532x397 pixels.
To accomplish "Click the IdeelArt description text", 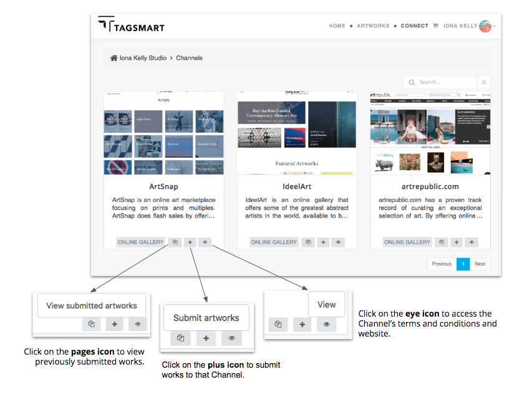I will click(297, 208).
